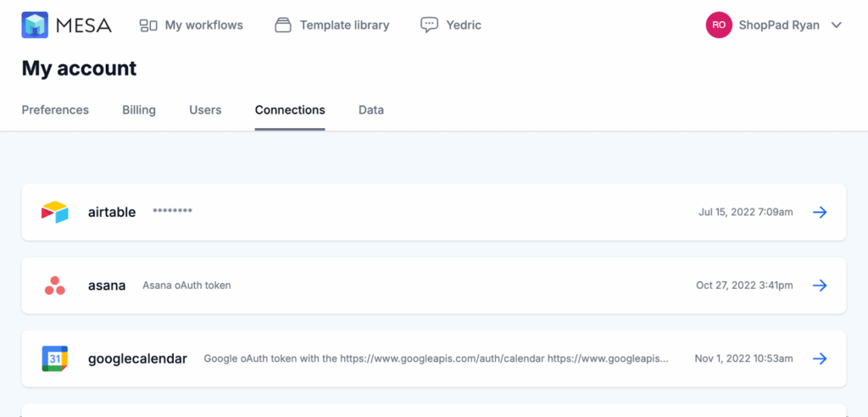Click the Yedric chat bubble icon
The image size is (868, 417).
tap(429, 25)
